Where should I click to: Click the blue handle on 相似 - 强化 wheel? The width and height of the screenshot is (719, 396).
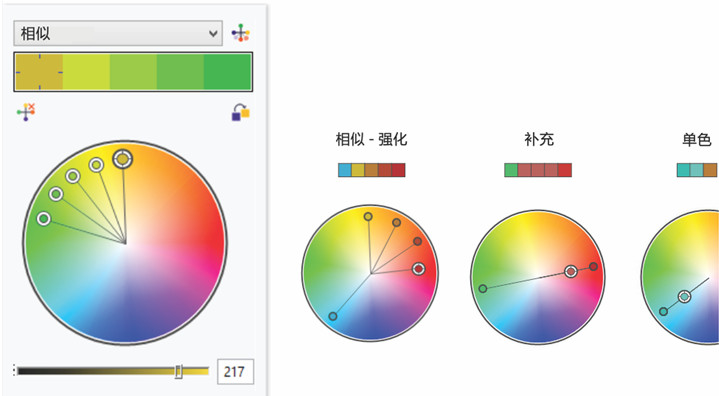333,316
